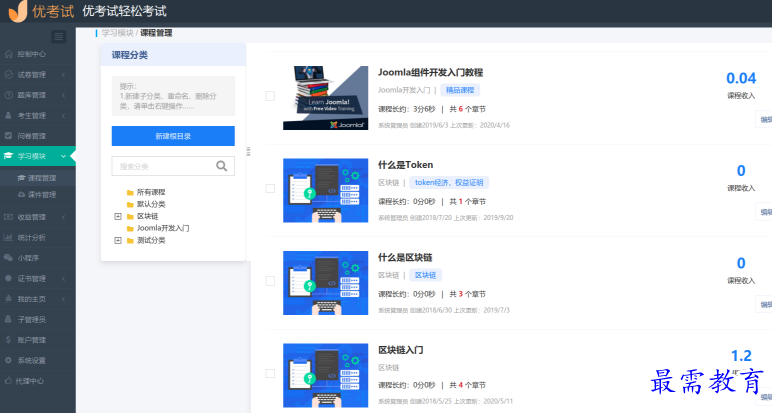
Task: Open 代理中心 via its thumbs-up icon
Action: coord(8,381)
